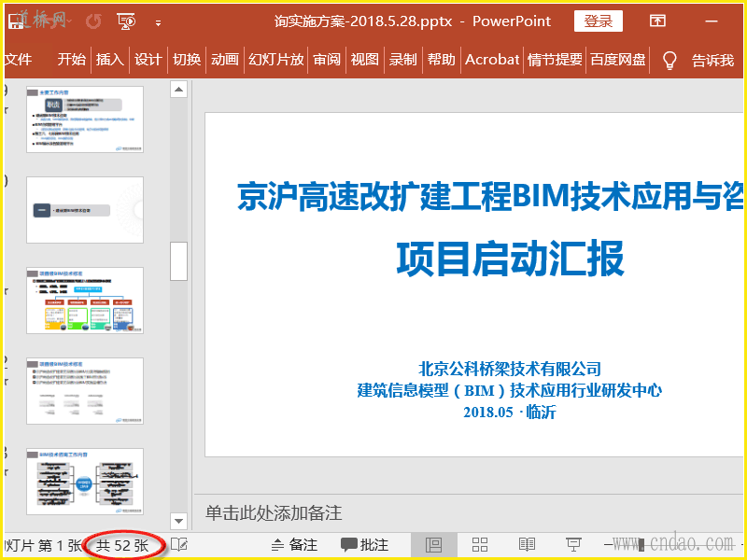Switch to Reading view
This screenshot has width=747, height=560.
pos(527,544)
